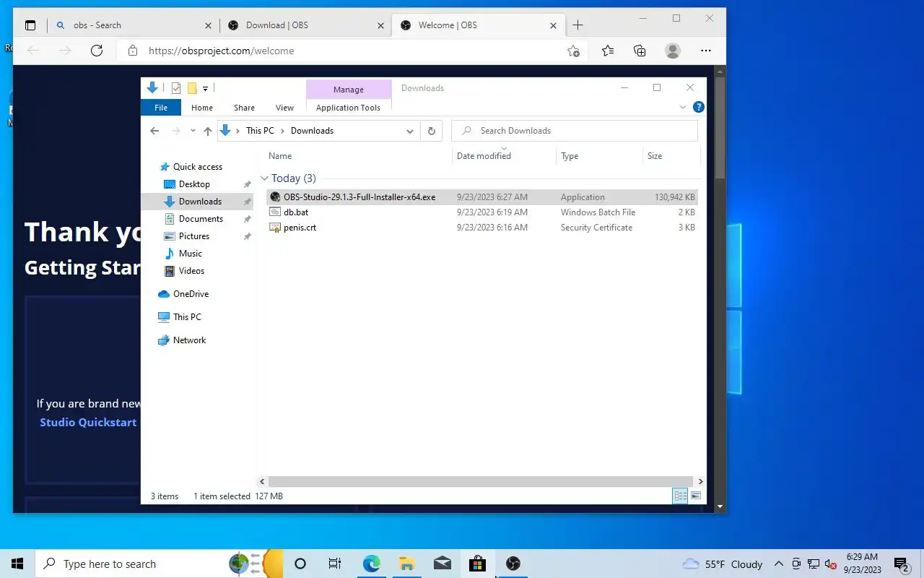Open Edge settings and more menu

click(706, 51)
